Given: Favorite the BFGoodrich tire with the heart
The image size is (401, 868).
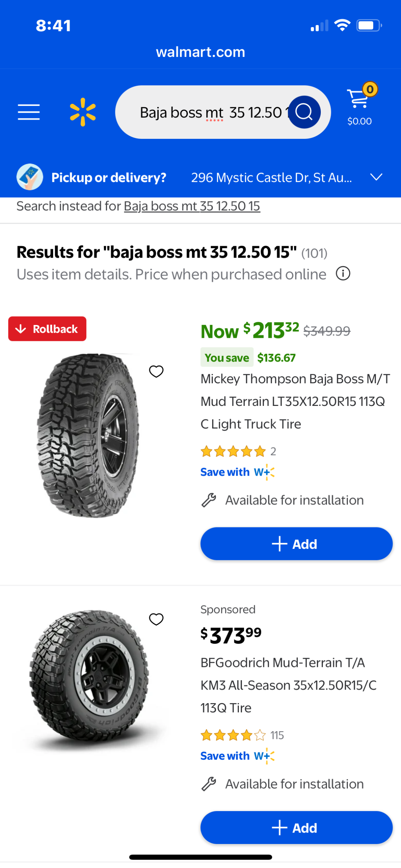Looking at the screenshot, I should [x=156, y=619].
